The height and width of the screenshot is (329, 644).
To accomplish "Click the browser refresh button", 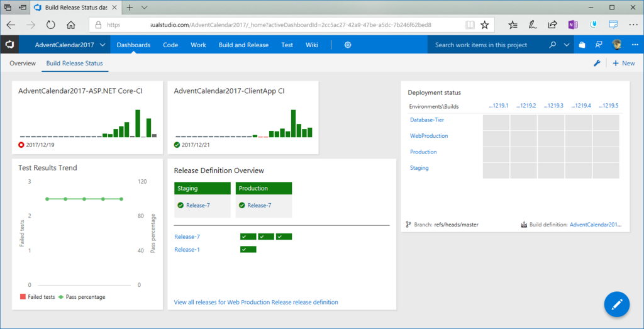I will (50, 25).
